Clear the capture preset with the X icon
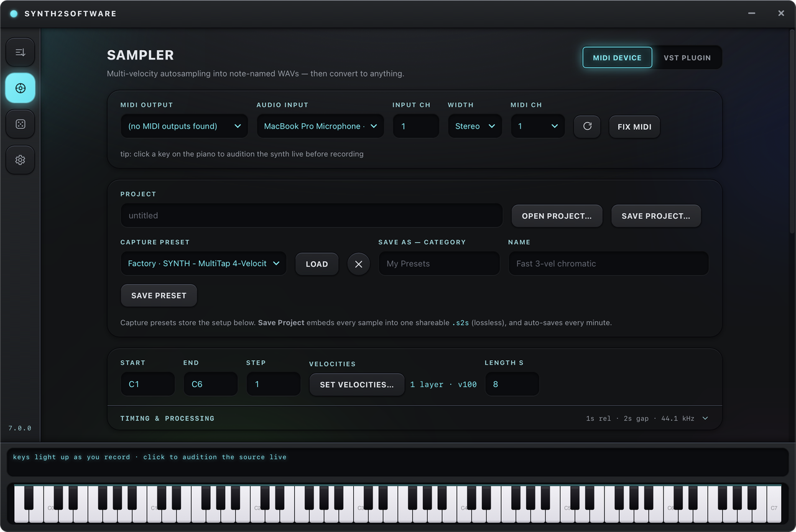This screenshot has width=796, height=532. tap(358, 264)
